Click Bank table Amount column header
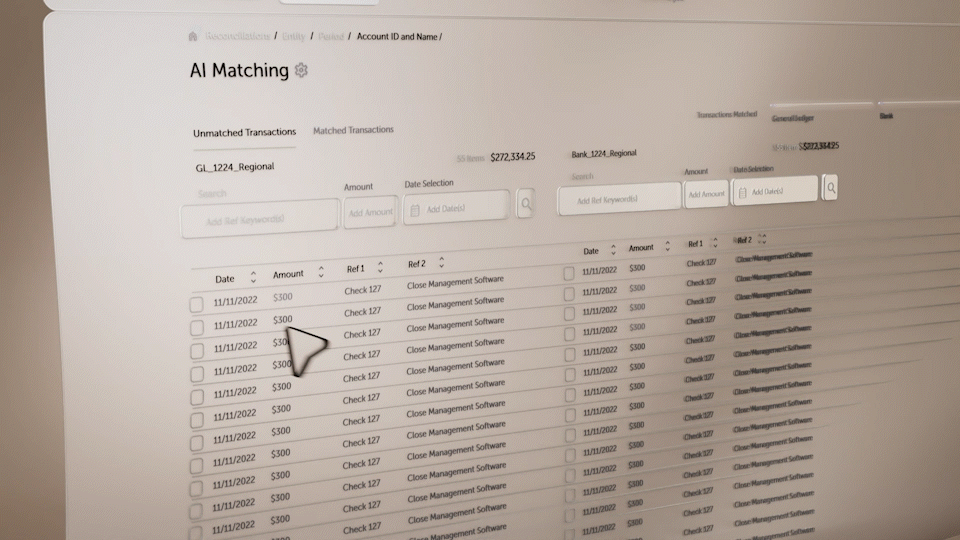960x540 pixels. (641, 248)
